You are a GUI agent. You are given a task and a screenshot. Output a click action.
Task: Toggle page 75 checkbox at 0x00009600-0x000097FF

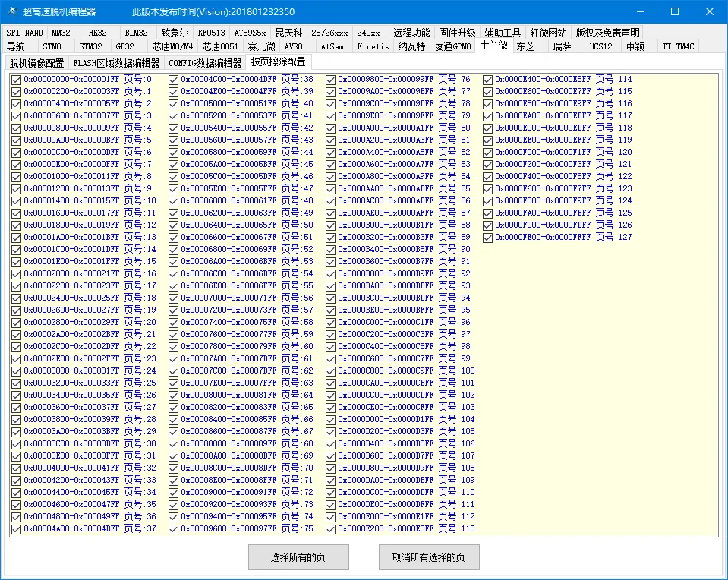click(174, 529)
